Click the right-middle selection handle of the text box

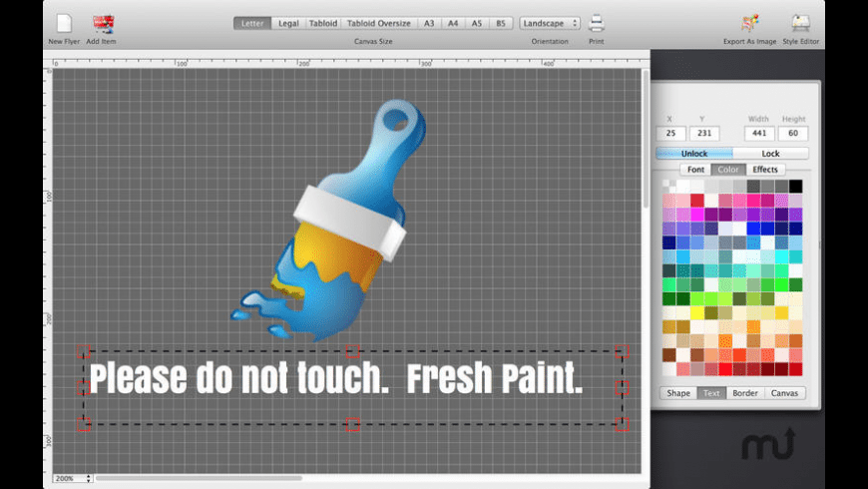(x=622, y=387)
